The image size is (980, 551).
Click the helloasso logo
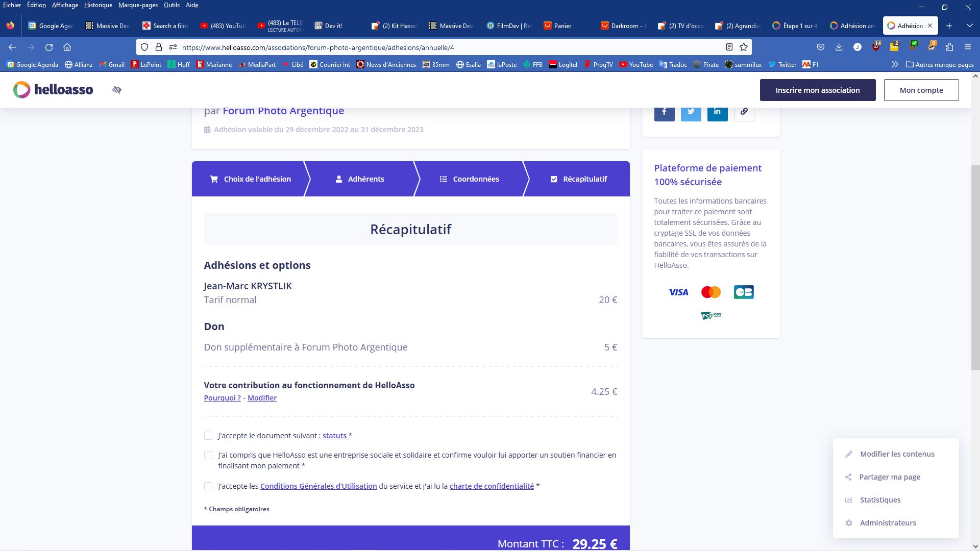[53, 90]
